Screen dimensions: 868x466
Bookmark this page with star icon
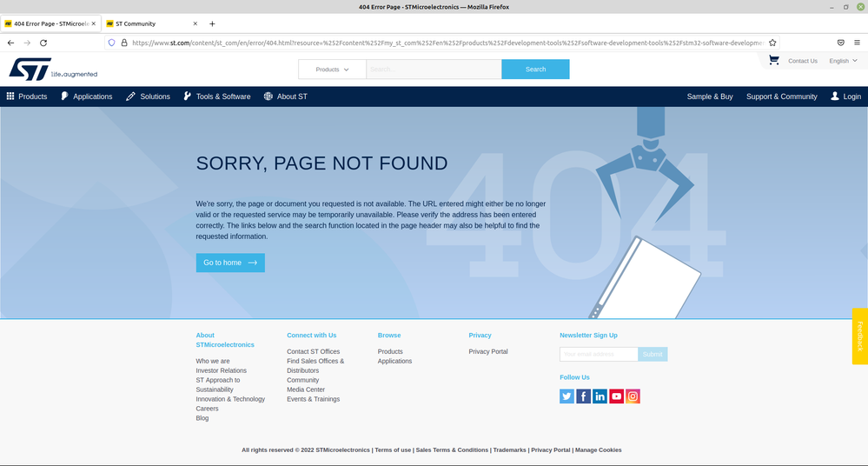point(772,43)
